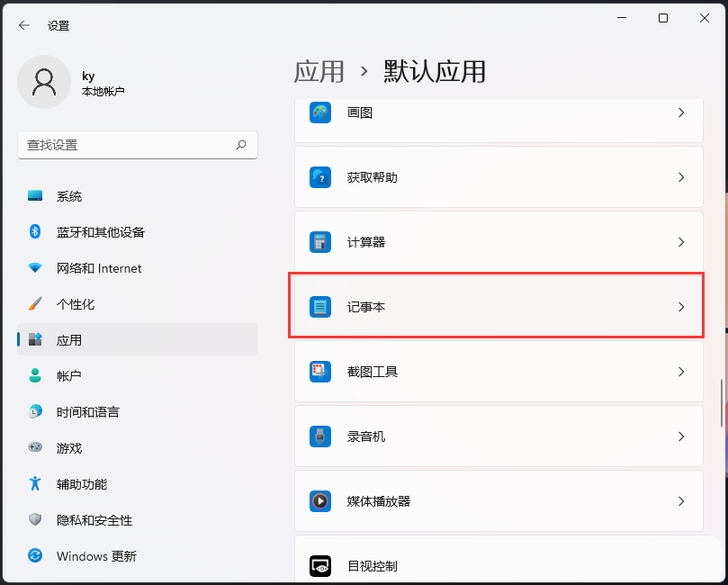The height and width of the screenshot is (585, 728).
Task: Click the Media Player (媒体播放器) icon
Action: click(320, 501)
